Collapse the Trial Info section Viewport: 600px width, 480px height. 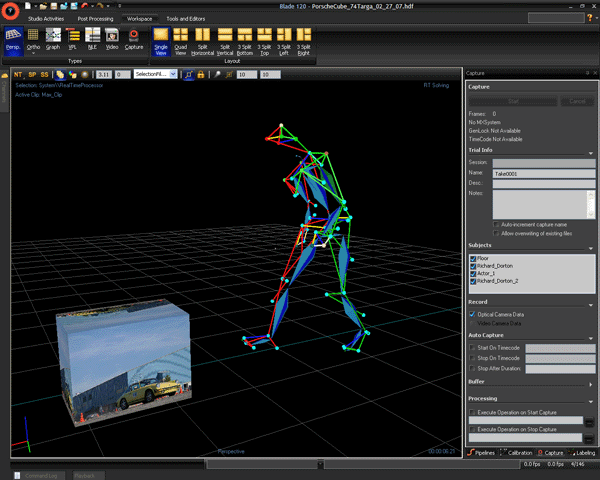591,153
